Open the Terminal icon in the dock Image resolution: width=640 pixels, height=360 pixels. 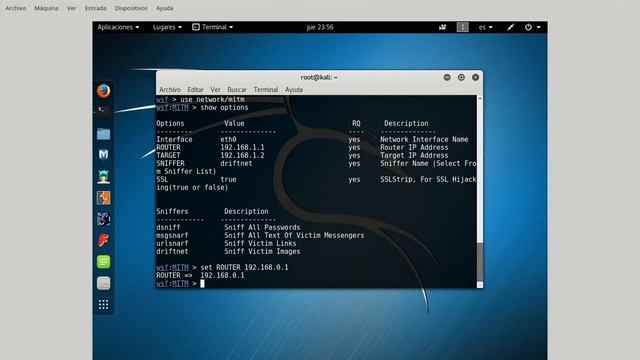103,111
